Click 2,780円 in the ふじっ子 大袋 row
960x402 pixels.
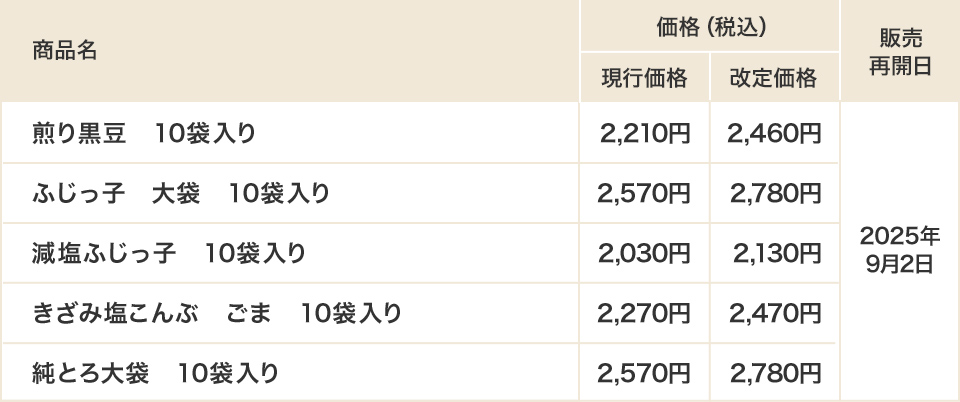[x=775, y=193]
